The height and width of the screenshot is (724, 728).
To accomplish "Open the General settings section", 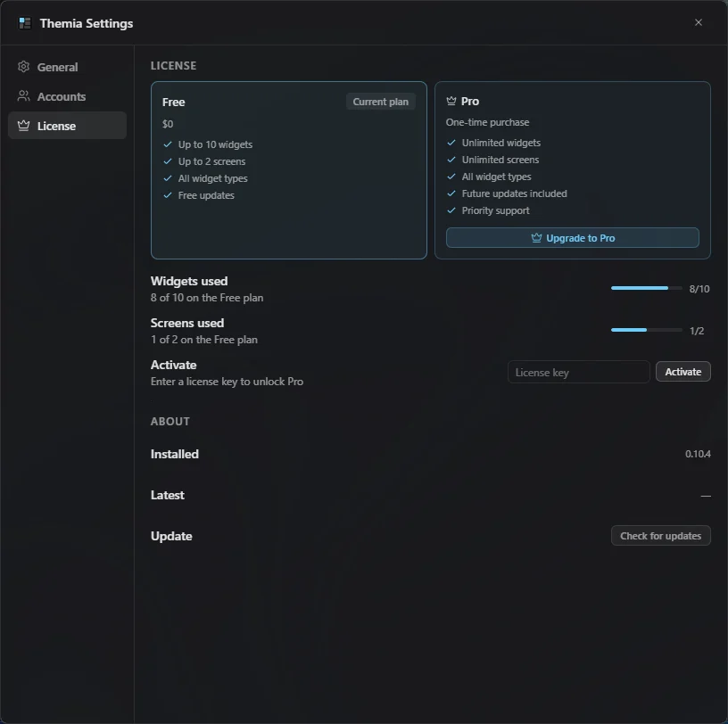I will tap(67, 67).
